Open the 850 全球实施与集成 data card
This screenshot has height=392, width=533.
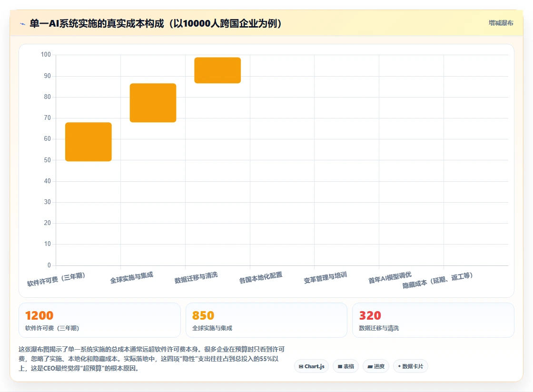(x=266, y=320)
